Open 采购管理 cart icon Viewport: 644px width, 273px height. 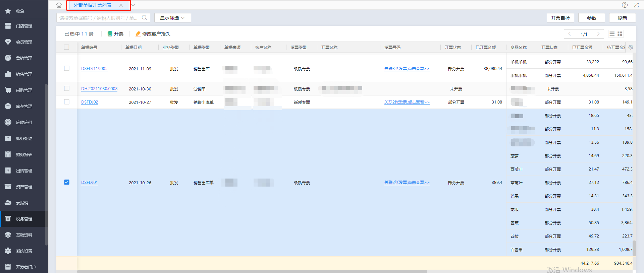(x=8, y=90)
